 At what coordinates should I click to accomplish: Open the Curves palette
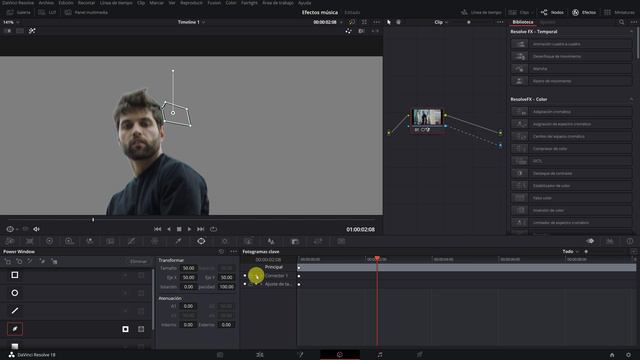(x=131, y=241)
